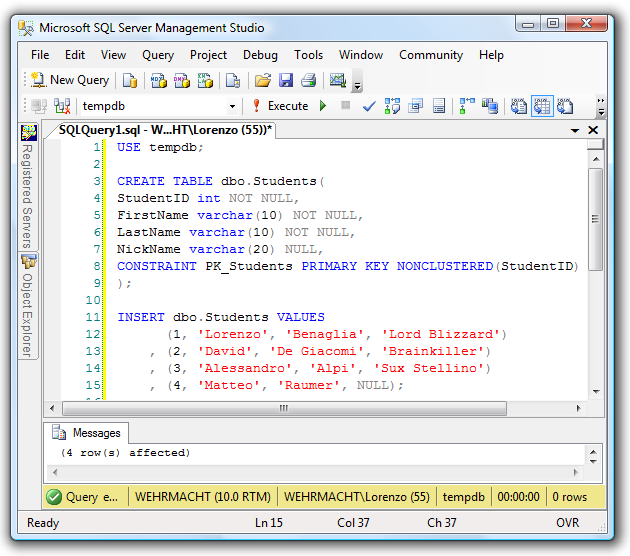The image size is (630, 556).
Task: Display Estimated Execution Plan icon
Action: pos(392,106)
